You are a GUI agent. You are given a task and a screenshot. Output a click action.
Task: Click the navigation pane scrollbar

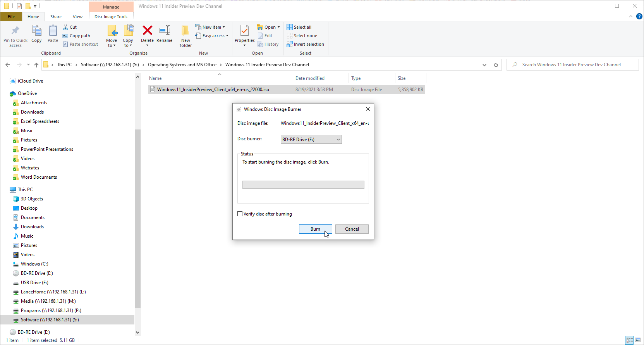click(x=137, y=218)
